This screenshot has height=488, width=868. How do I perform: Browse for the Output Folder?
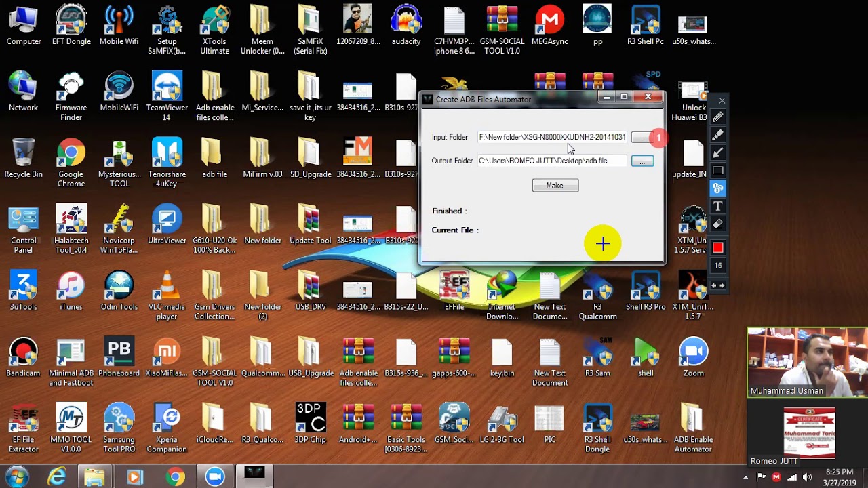click(x=642, y=161)
